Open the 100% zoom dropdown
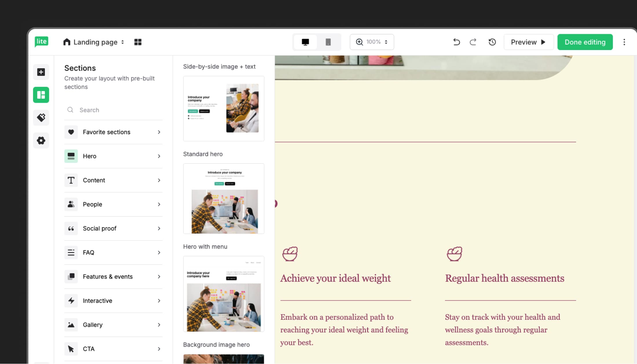 (372, 42)
